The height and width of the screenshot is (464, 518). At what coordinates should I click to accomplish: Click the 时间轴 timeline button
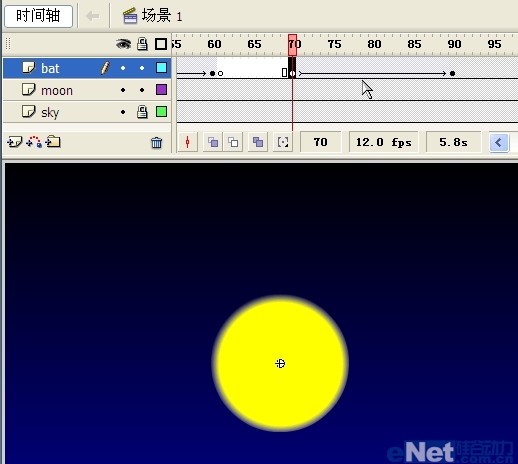point(39,16)
